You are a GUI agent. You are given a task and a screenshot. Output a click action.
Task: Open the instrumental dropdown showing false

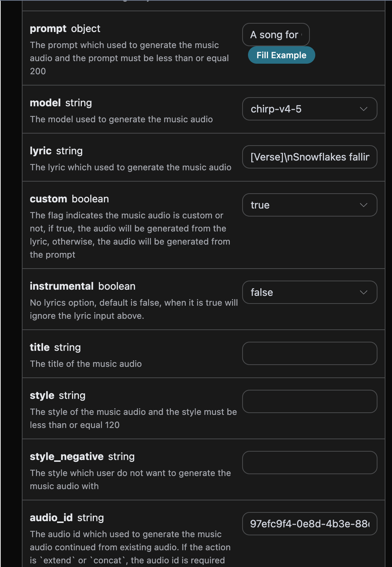point(309,292)
